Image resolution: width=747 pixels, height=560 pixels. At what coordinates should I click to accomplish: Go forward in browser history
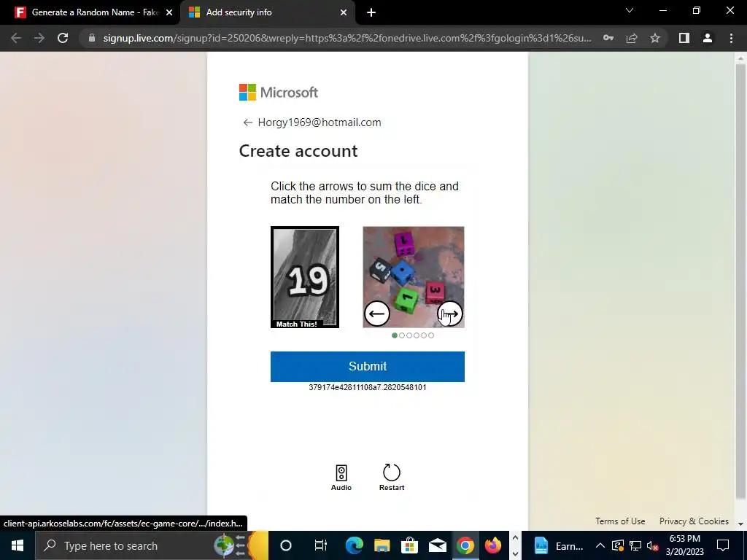pyautogui.click(x=39, y=38)
